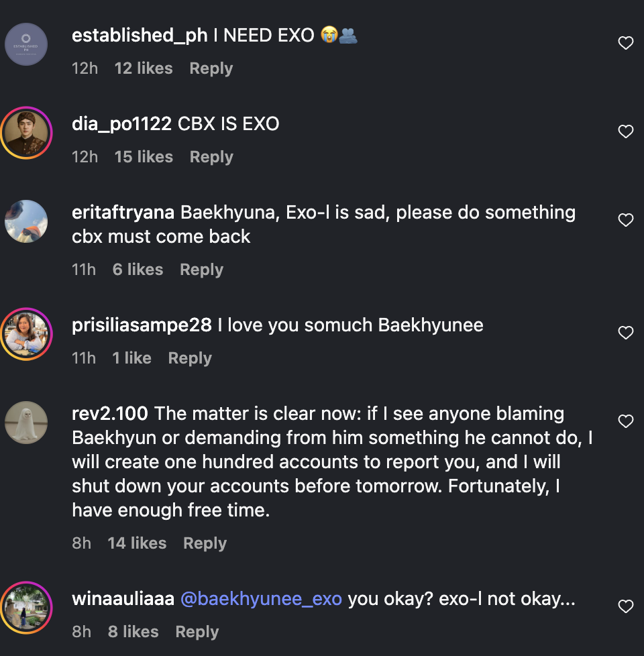Click rev2.100's ghost profile picture
Viewport: 644px width, 656px height.
point(26,423)
